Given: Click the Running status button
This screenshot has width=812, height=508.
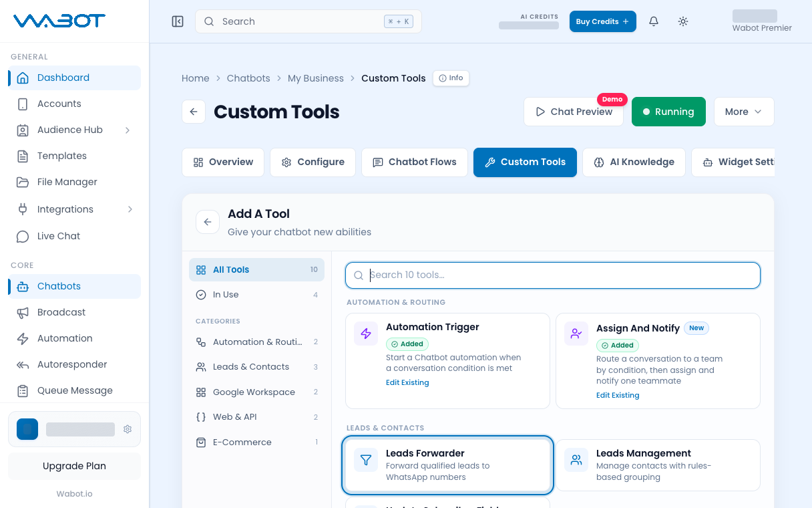Looking at the screenshot, I should pyautogui.click(x=668, y=112).
